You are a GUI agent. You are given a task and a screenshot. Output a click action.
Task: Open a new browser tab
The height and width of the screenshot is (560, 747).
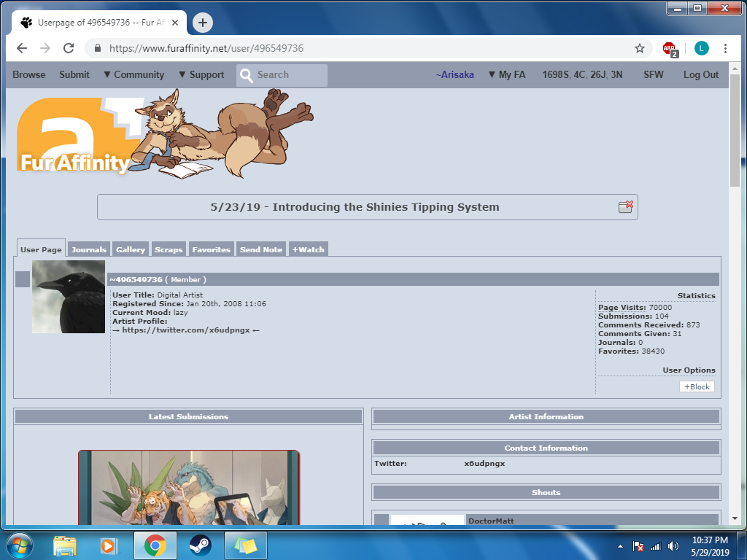(x=202, y=23)
